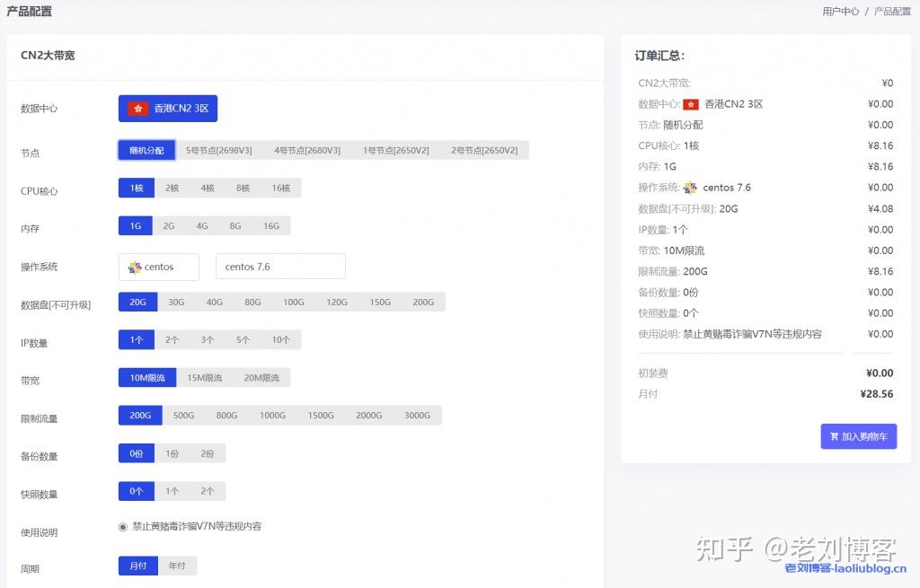This screenshot has height=588, width=920.
Task: Choose 0份 backup quantity
Action: 137,453
